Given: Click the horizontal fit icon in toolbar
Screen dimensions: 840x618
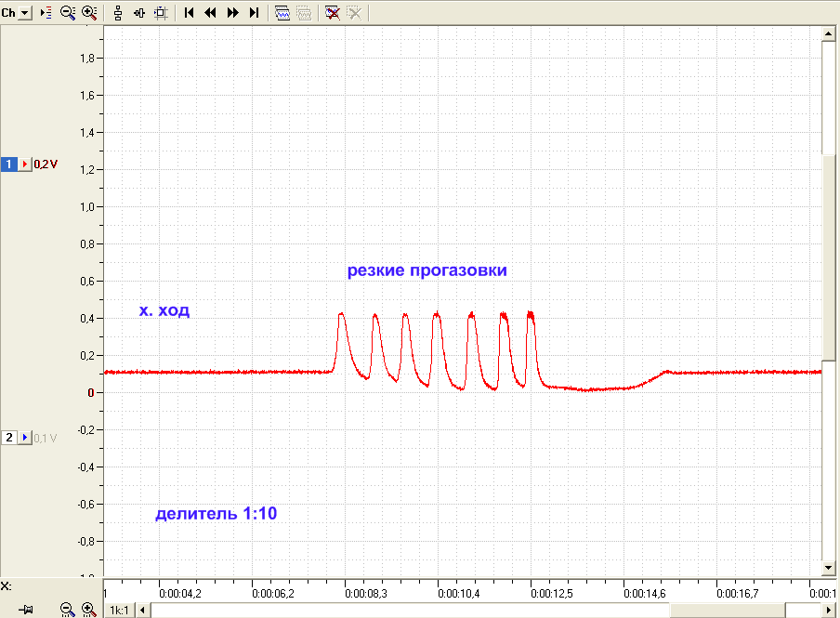Looking at the screenshot, I should [x=139, y=12].
